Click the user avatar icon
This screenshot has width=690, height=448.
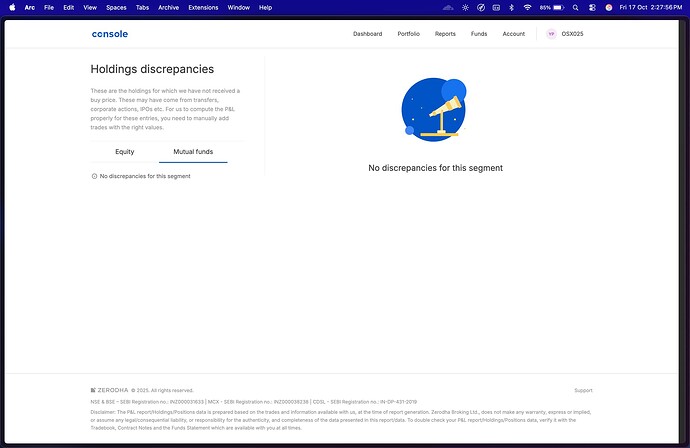[551, 34]
